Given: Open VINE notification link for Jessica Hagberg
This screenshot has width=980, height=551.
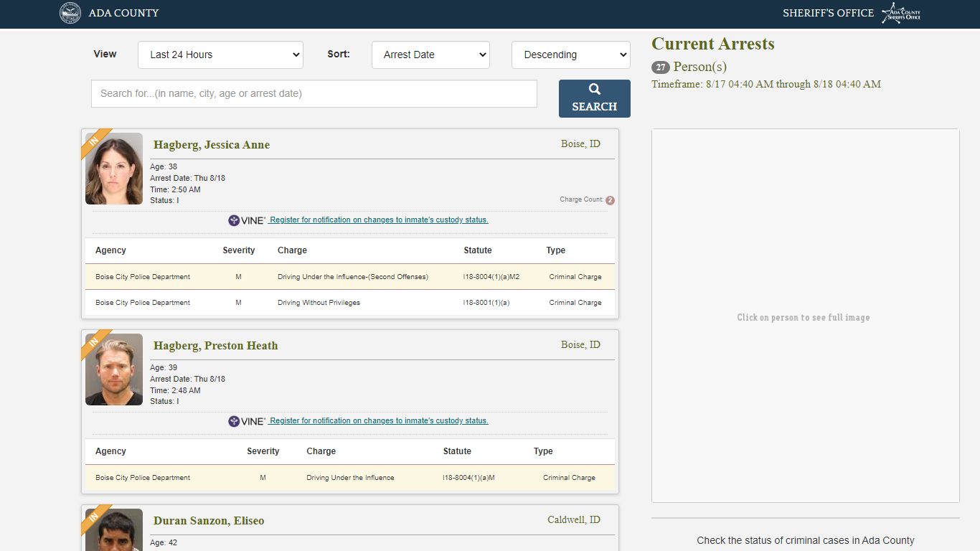Looking at the screenshot, I should pyautogui.click(x=379, y=220).
